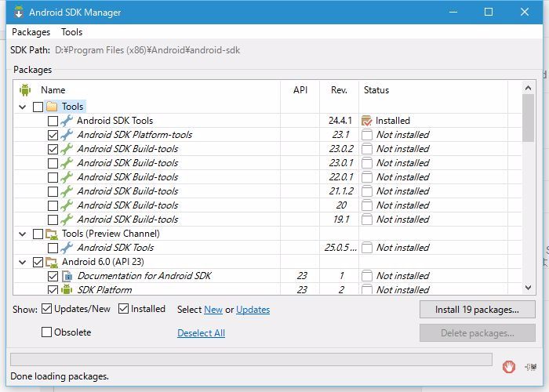Click the Tools folder icon
Screen dimensions: 549x392
point(52,107)
